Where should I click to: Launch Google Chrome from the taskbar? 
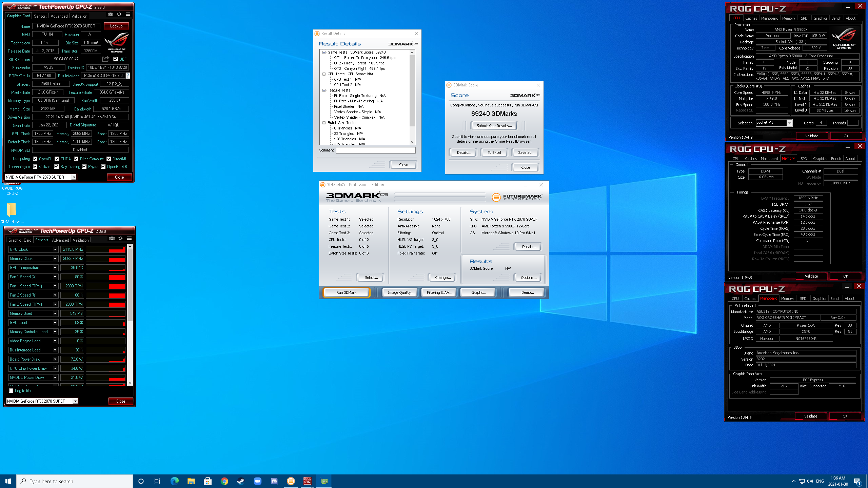click(224, 481)
